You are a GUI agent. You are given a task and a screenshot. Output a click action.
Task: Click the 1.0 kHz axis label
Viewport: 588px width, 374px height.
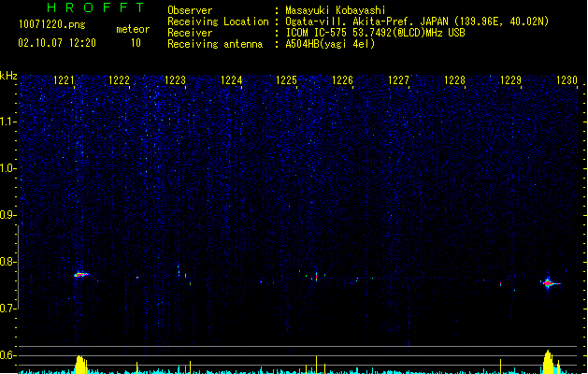tap(8, 168)
